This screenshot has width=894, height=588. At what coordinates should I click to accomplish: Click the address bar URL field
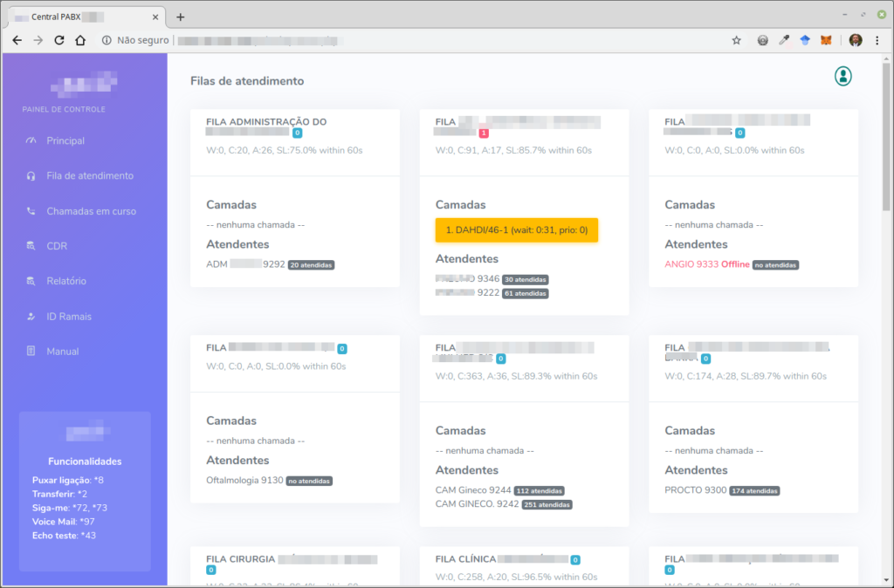tap(393, 40)
